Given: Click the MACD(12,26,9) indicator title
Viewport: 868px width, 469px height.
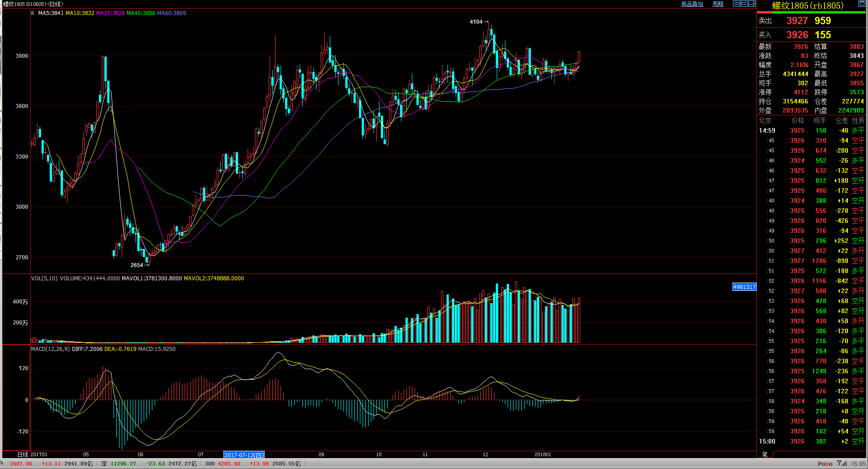Looking at the screenshot, I should pos(50,349).
